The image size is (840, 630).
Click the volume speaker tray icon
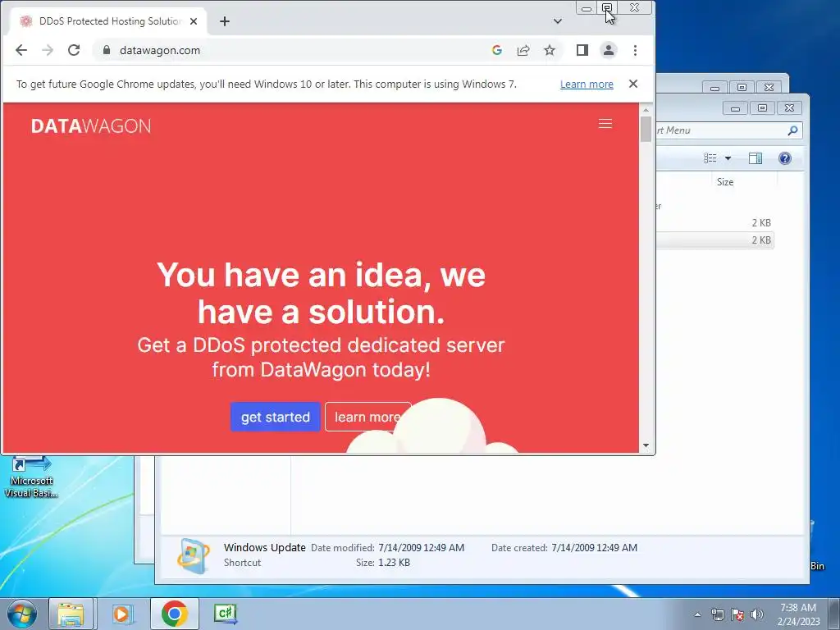(x=756, y=614)
